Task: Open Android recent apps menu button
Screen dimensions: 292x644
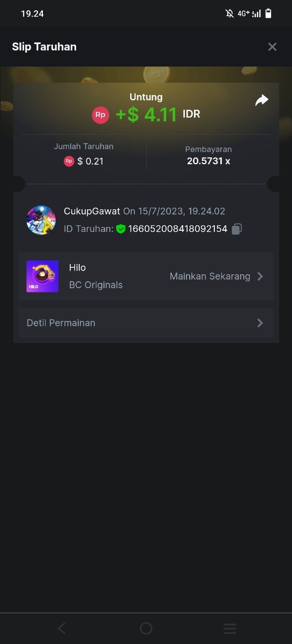Action: pos(230,628)
